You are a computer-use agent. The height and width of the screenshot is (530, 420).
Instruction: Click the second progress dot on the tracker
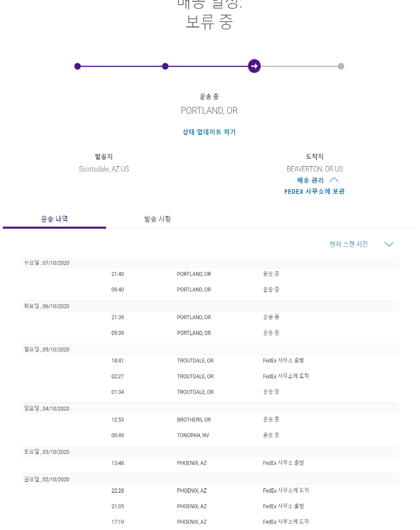point(165,66)
